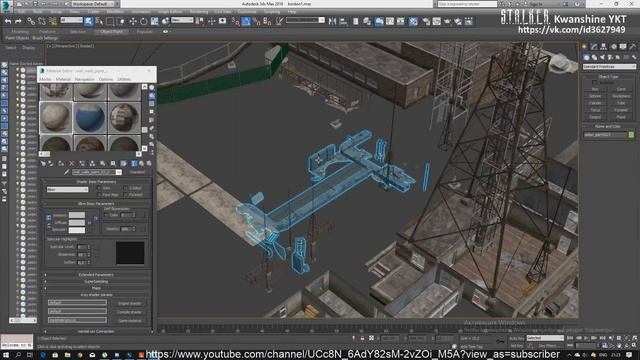
Task: Click the Undo arrow in main toolbar
Action: (8, 21)
